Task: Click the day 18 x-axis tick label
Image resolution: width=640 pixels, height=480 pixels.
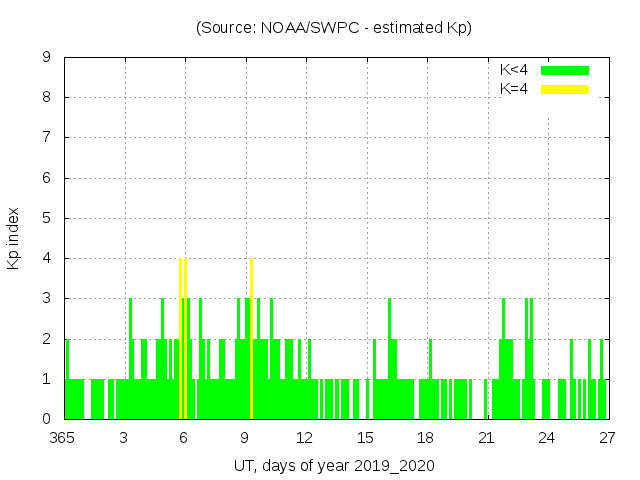Action: pyautogui.click(x=425, y=438)
